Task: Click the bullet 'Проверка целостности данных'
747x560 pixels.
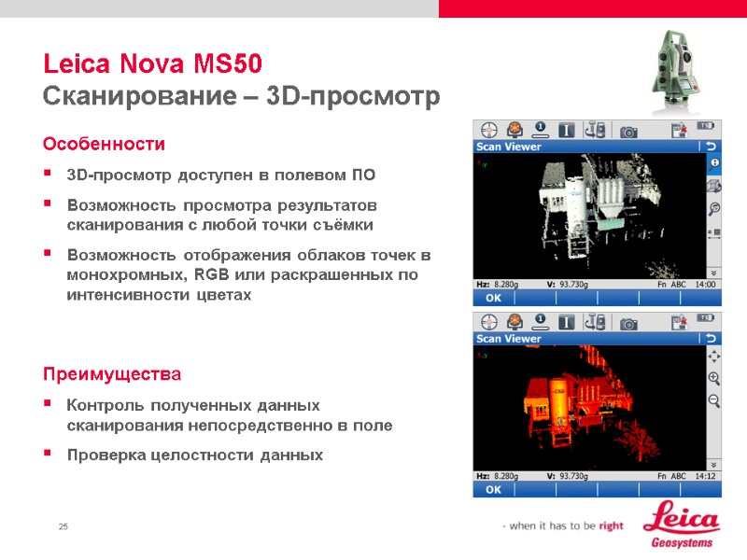Action: tap(195, 455)
